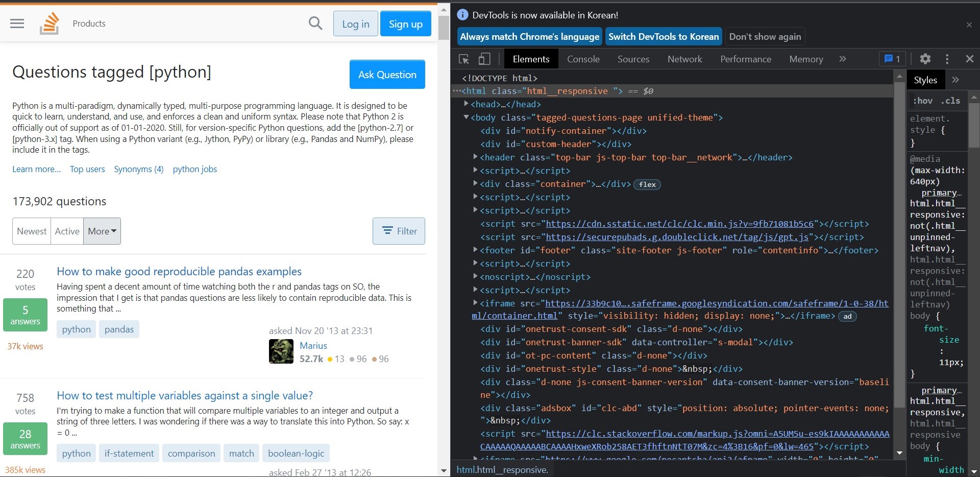The image size is (980, 477).
Task: Open the Learn more link
Action: [x=36, y=169]
